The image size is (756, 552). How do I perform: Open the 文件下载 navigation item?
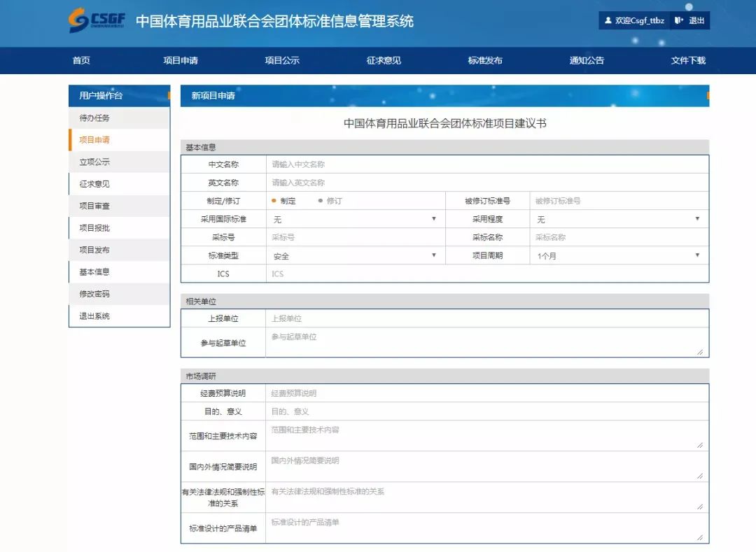(x=688, y=60)
